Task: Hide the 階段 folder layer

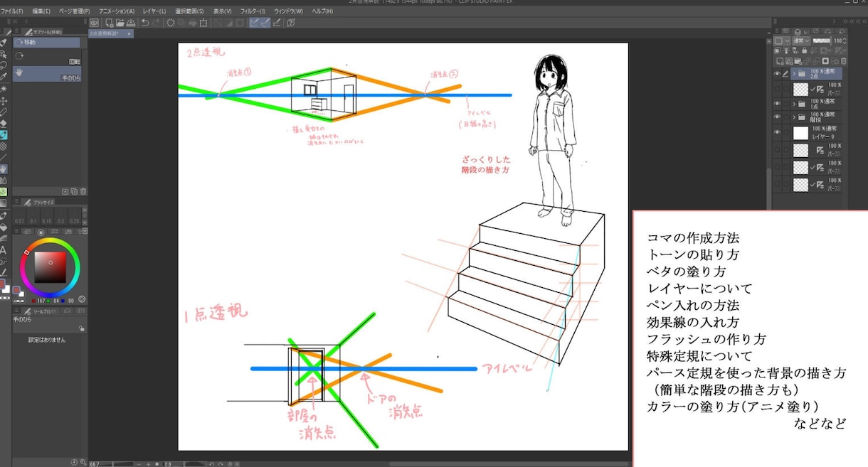Action: (x=778, y=116)
